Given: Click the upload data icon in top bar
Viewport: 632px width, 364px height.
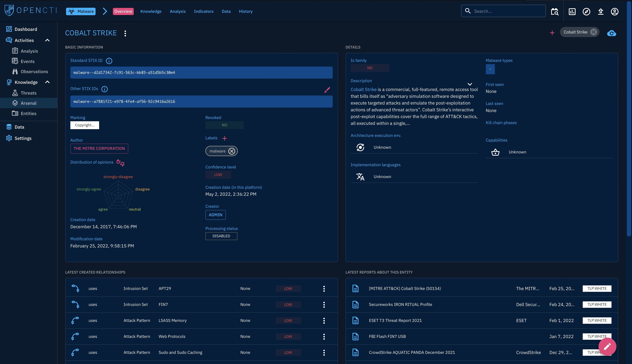Looking at the screenshot, I should click(600, 11).
